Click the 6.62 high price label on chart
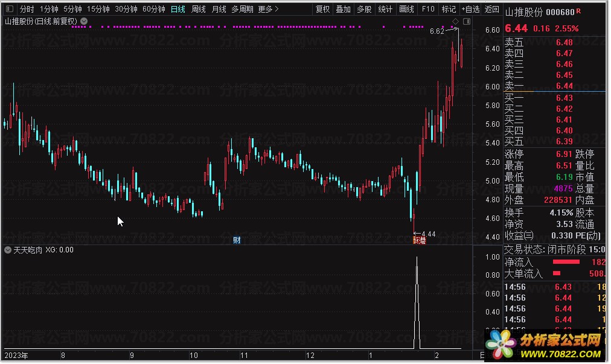This screenshot has height=364, width=611. 437,31
